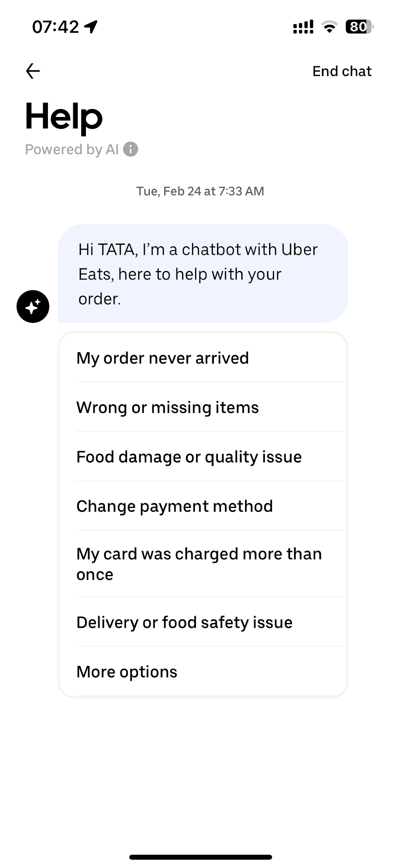Tap the "Powered by AI" label
401x868 pixels.
tap(72, 149)
